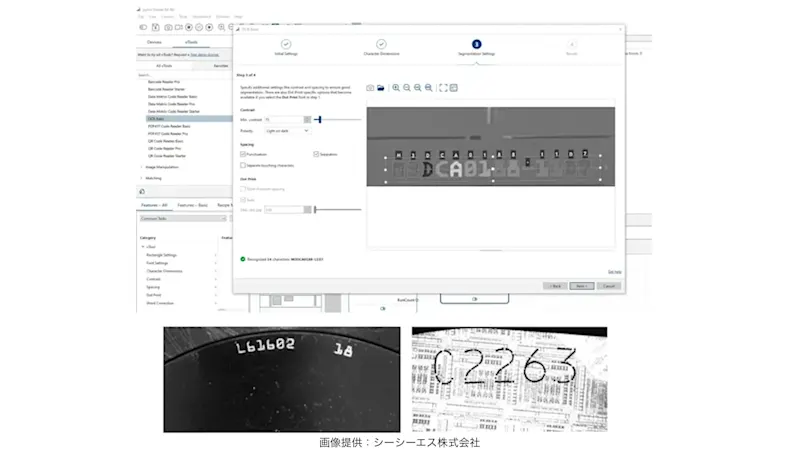Click the Min. contrast value field
Screen dimensions: 800x450
[284, 119]
